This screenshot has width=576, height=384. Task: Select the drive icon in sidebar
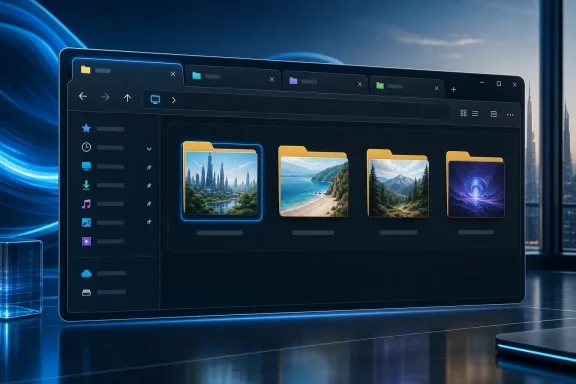tap(104, 292)
